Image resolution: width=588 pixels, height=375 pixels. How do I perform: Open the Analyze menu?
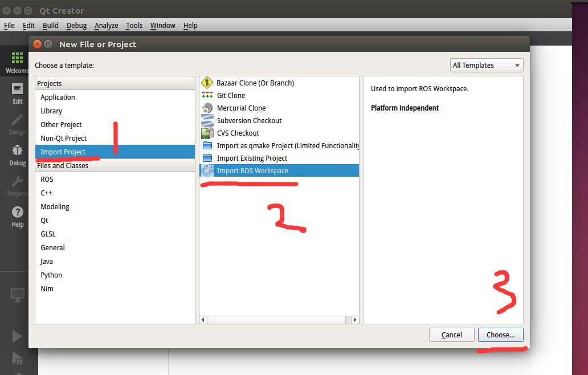(106, 26)
